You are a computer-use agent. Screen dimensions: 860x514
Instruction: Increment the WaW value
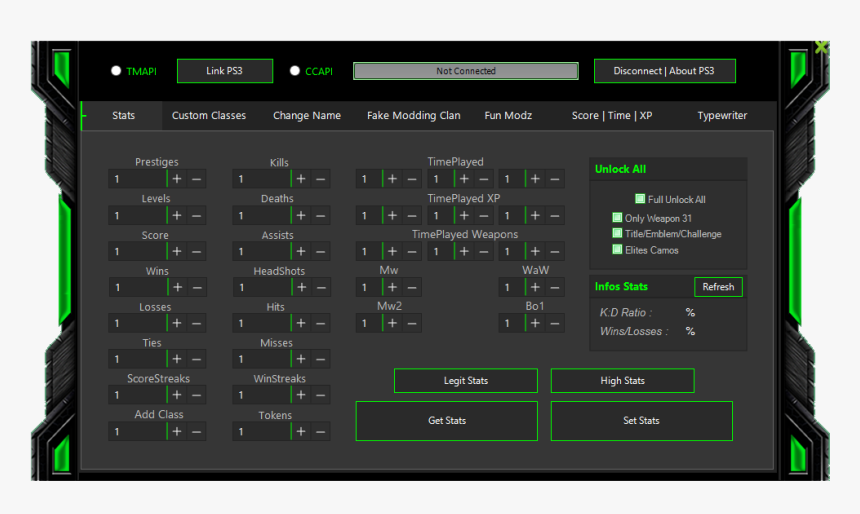pyautogui.click(x=535, y=287)
